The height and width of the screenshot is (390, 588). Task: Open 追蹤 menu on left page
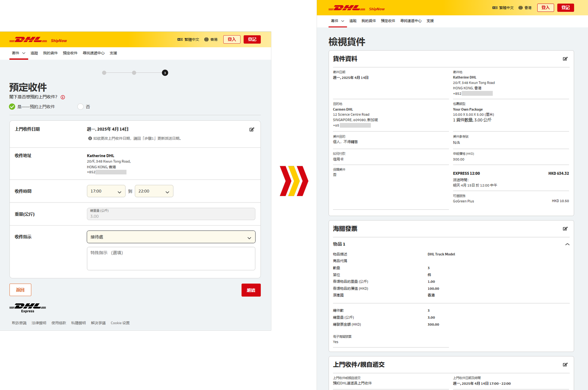[x=34, y=53]
